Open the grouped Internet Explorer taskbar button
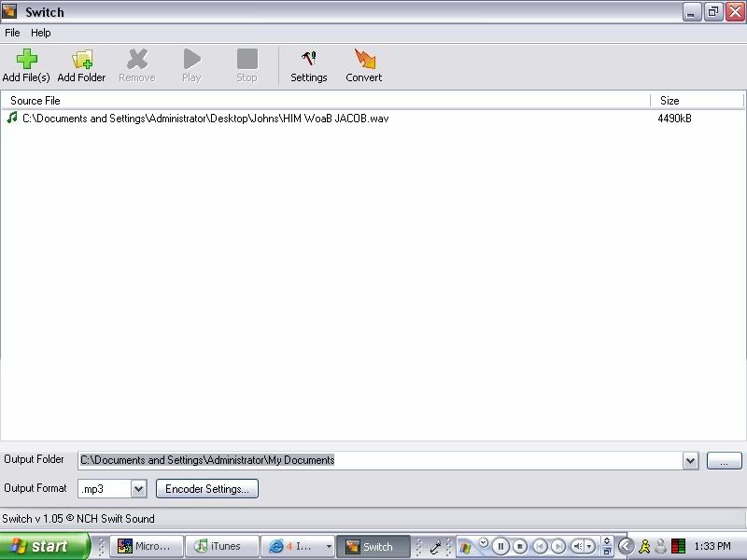 297,546
